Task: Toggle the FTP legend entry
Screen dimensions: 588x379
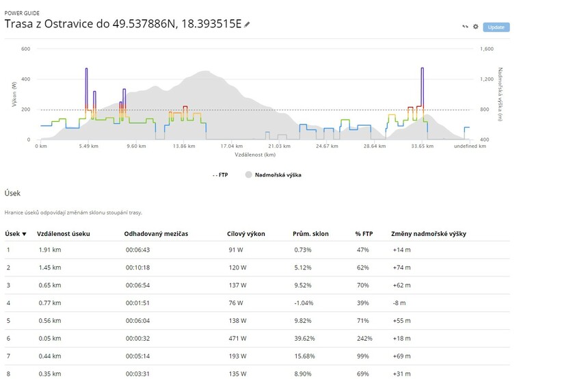Action: click(x=220, y=174)
